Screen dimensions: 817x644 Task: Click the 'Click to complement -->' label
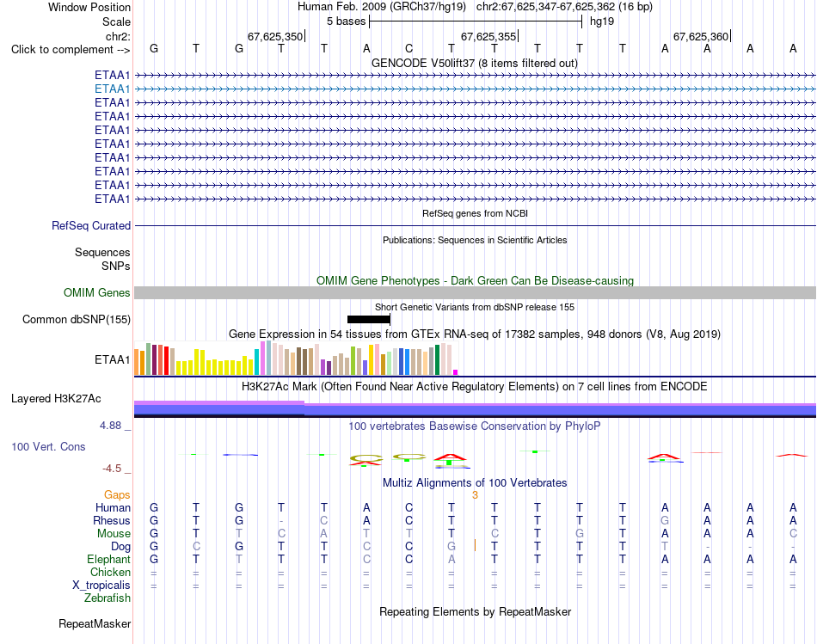point(71,50)
